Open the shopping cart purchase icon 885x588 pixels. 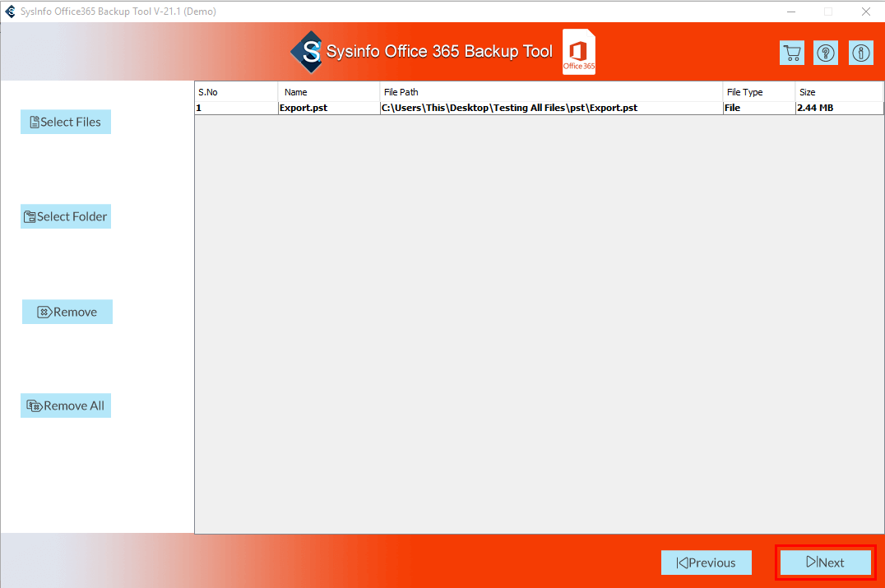792,53
